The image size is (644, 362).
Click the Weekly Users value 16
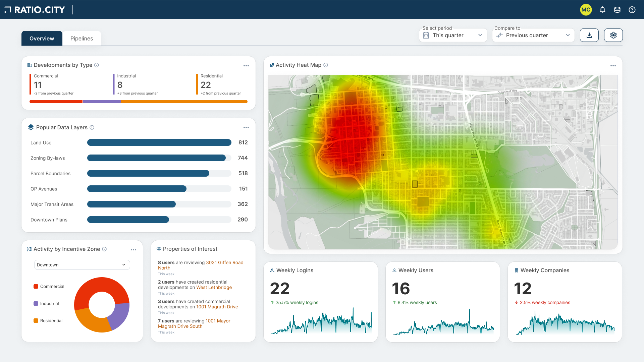(x=401, y=289)
